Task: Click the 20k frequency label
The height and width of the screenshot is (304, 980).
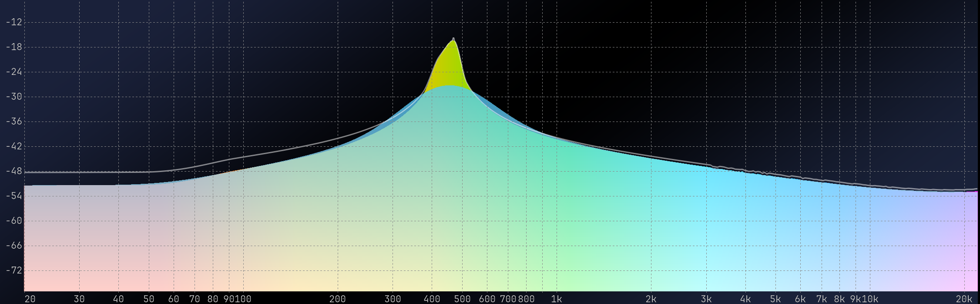Action: 964,299
